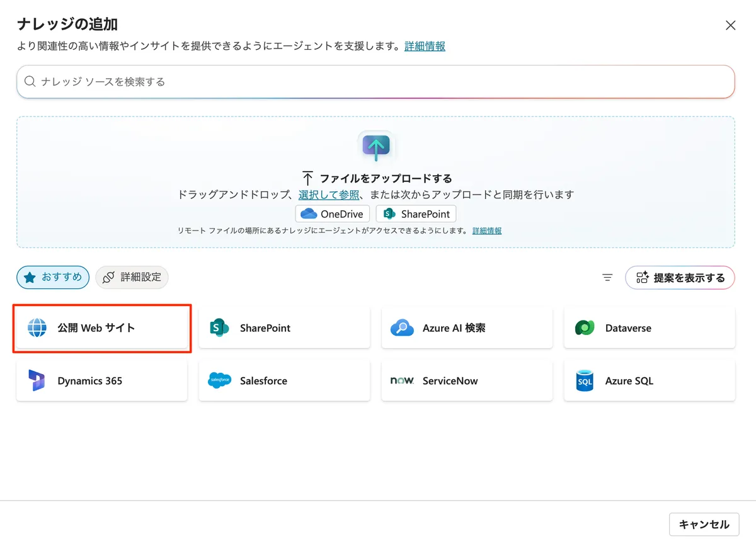This screenshot has width=756, height=546.
Task: Click the Azure AI 検索 cloud icon
Action: pos(402,328)
